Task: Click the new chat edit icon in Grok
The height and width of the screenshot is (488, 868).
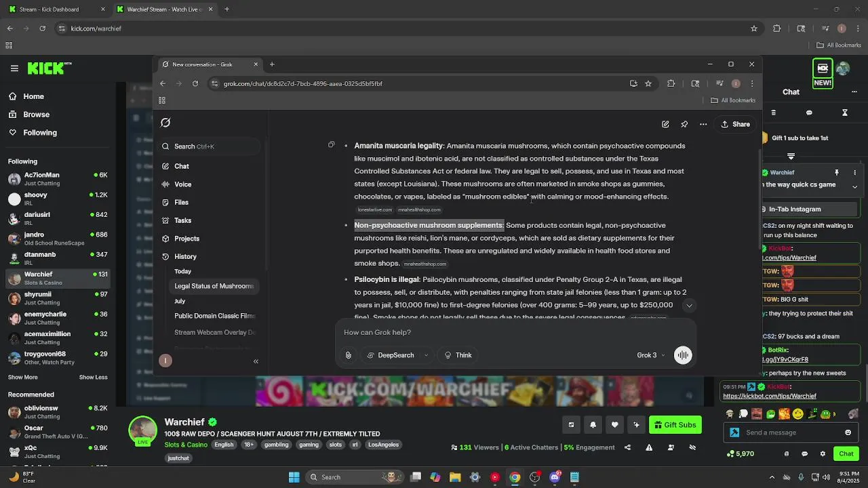Action: [x=665, y=124]
